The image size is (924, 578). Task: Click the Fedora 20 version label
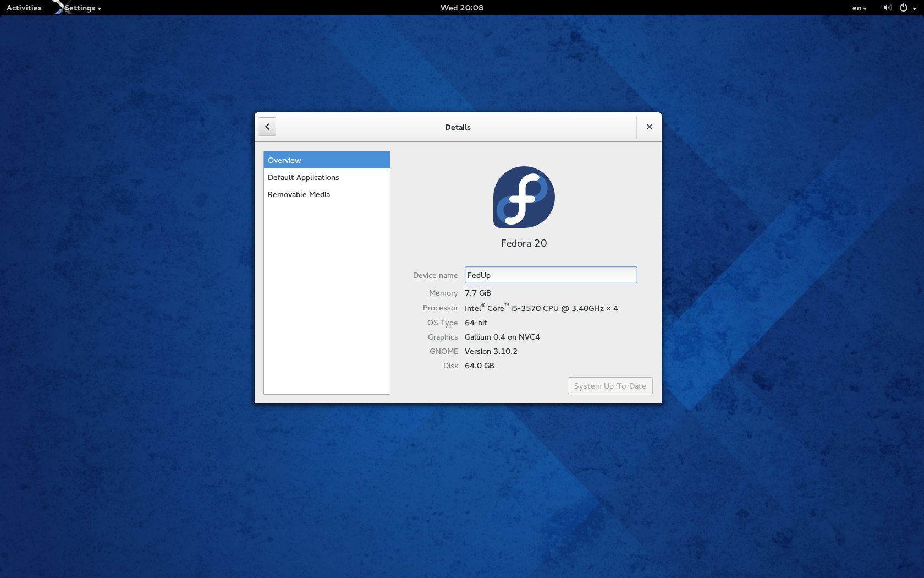[523, 243]
